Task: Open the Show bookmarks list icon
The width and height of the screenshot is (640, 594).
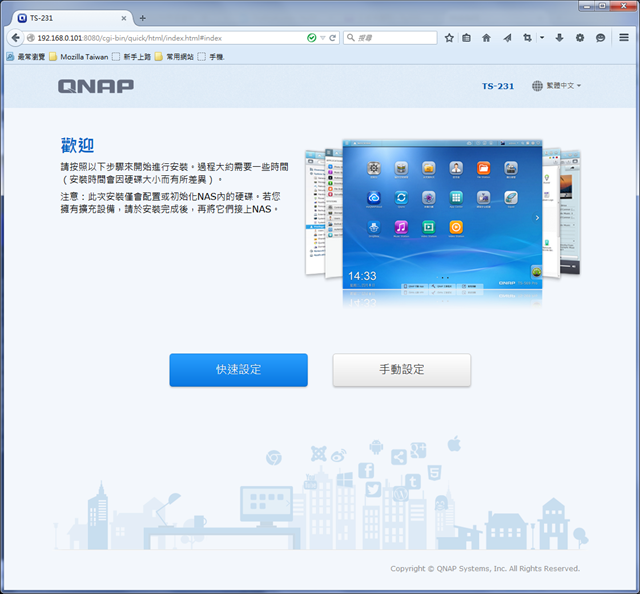Action: click(467, 38)
